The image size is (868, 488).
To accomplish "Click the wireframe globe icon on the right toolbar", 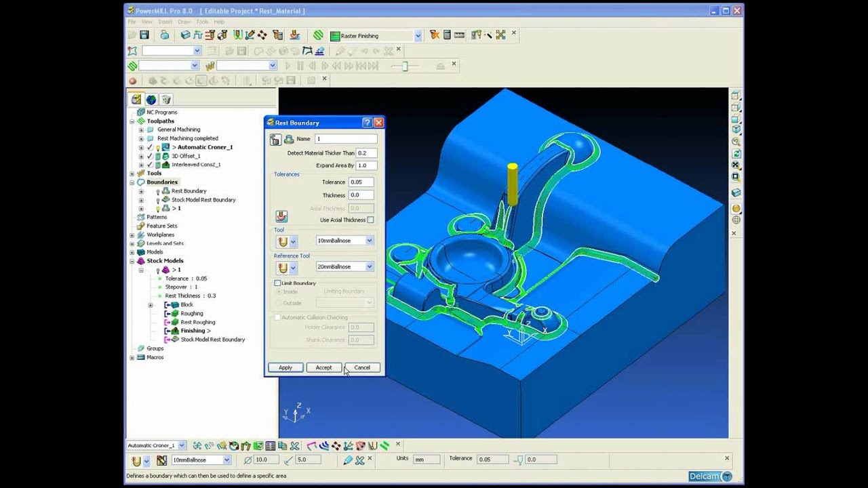I will pos(736,220).
